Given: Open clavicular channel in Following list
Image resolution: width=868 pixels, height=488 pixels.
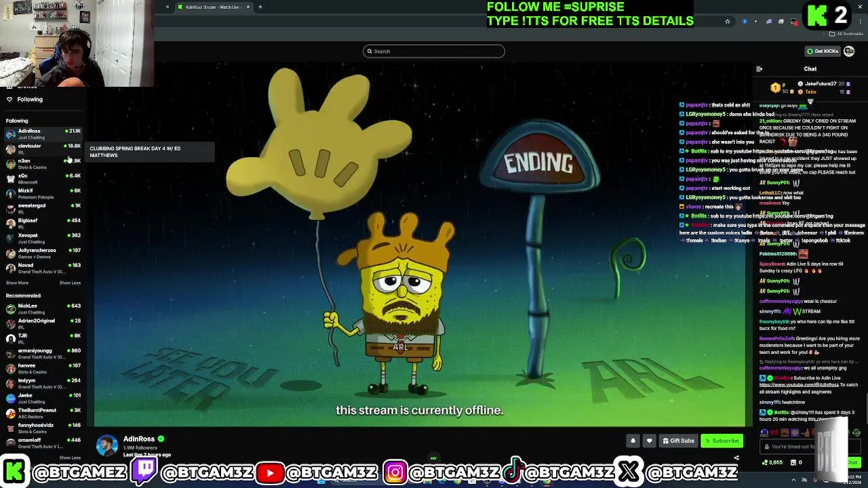Looking at the screenshot, I should (43, 148).
